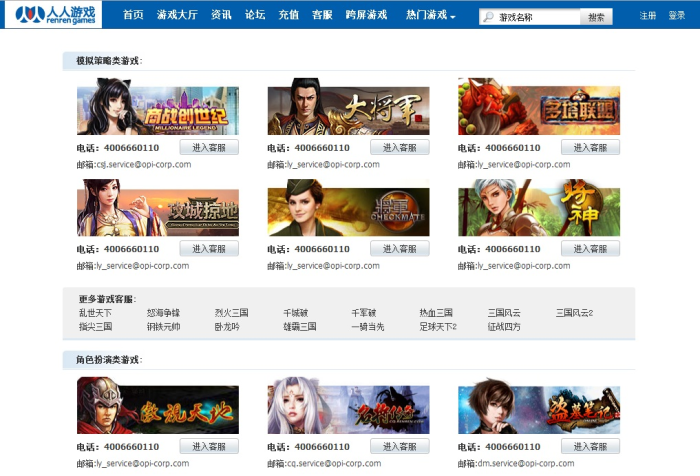Open the 多塔联盟 game banner
The image size is (700, 476).
(x=539, y=106)
